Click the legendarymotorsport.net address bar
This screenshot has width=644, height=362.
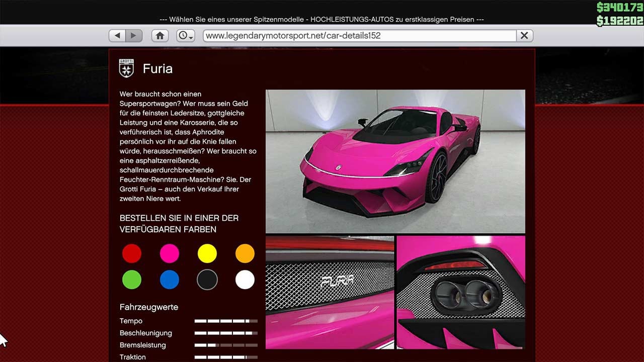(359, 36)
